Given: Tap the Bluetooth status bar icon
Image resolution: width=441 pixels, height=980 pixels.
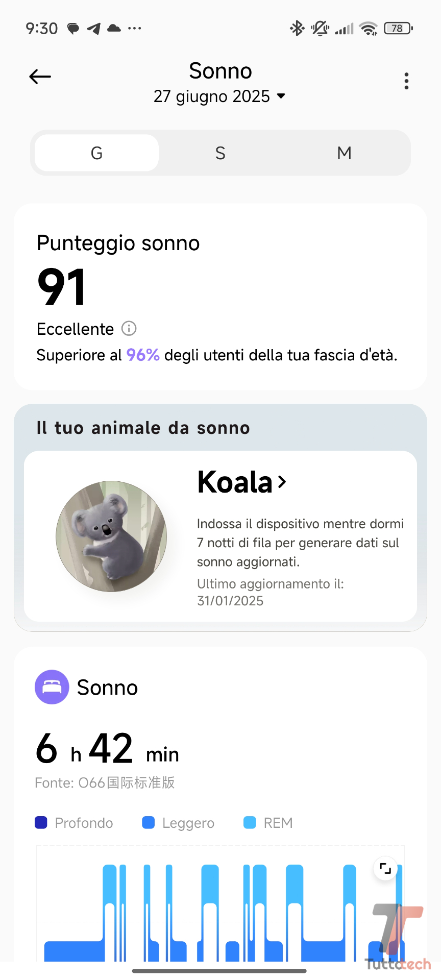Looking at the screenshot, I should (297, 28).
